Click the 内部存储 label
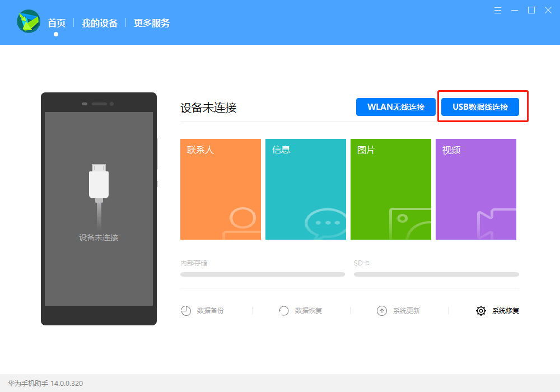The height and width of the screenshot is (392, 560). coord(194,263)
